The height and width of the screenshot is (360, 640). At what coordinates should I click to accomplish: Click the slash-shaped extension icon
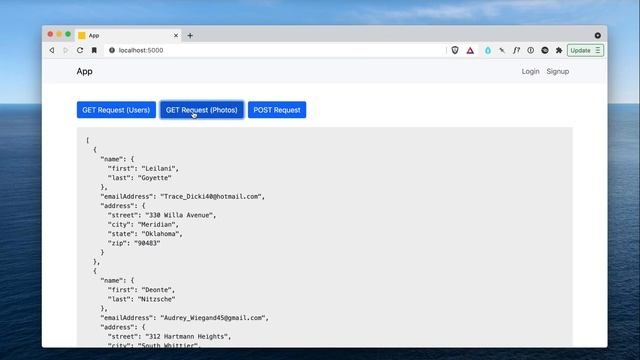[502, 50]
